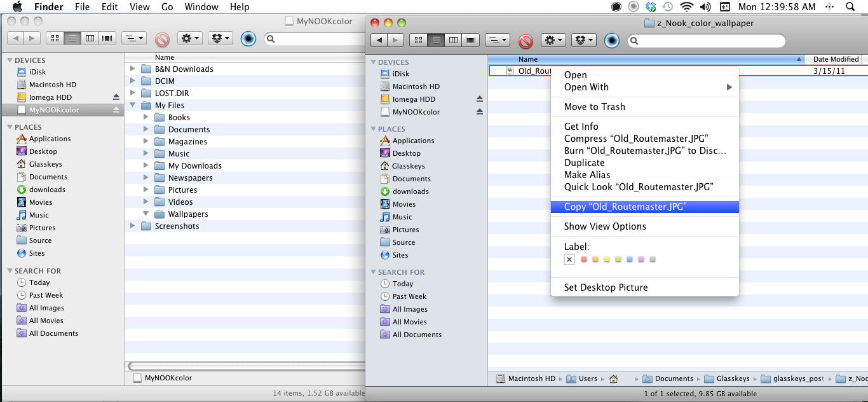This screenshot has width=868, height=402.
Task: Click the Quick Look eye icon in z_Nook_color_wallpaper toolbar
Action: point(611,41)
